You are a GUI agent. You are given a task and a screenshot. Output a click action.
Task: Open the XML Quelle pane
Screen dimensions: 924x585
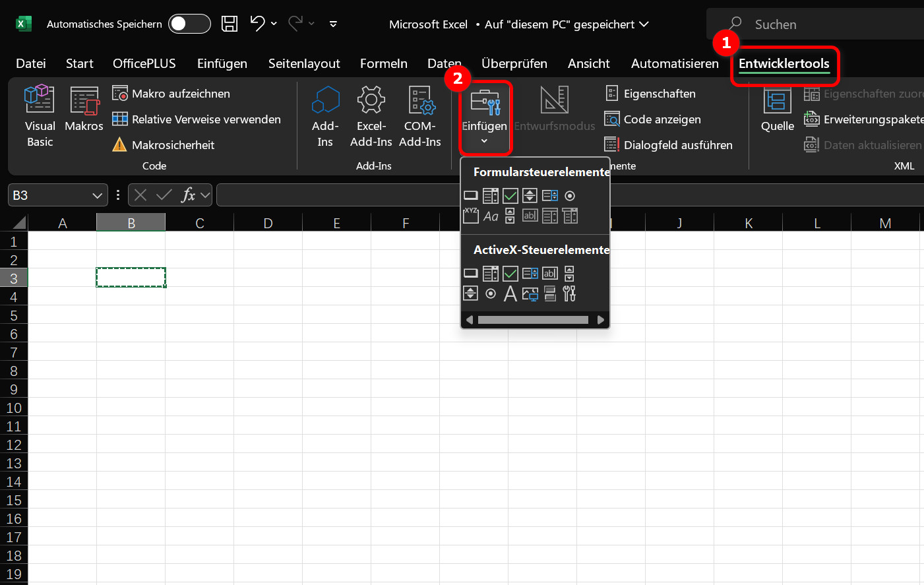point(778,109)
